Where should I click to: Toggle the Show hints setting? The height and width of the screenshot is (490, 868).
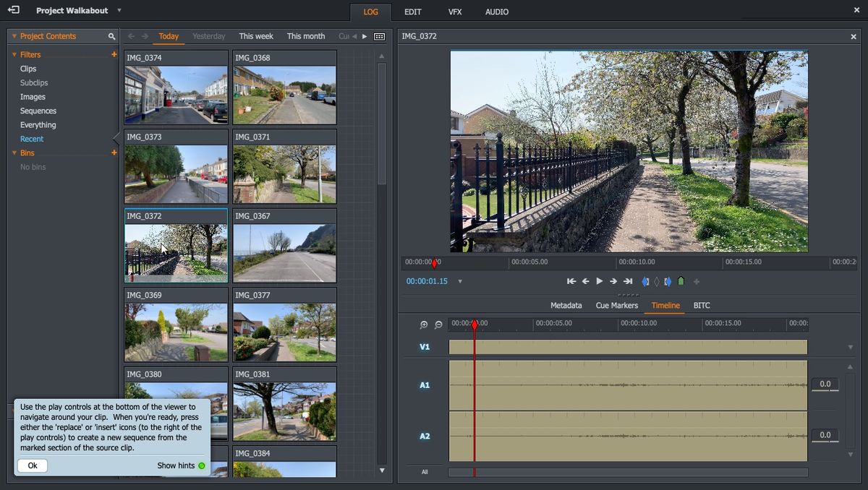pos(201,466)
